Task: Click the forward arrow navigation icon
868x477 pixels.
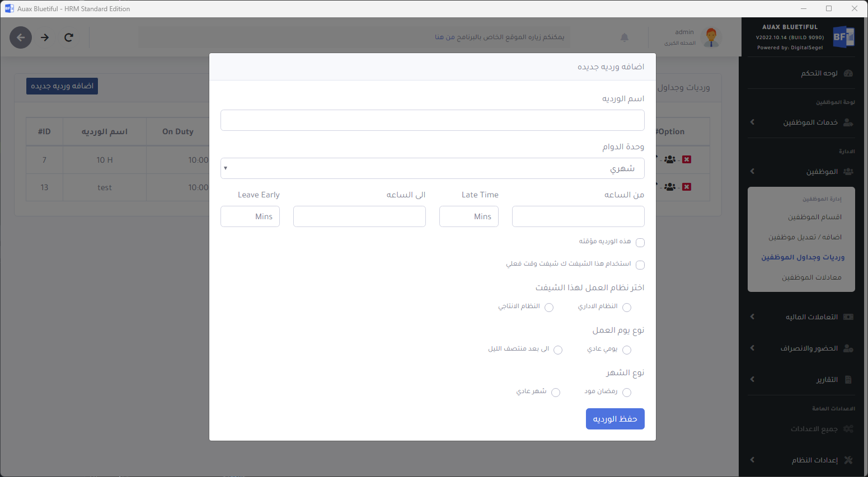Action: pyautogui.click(x=45, y=37)
